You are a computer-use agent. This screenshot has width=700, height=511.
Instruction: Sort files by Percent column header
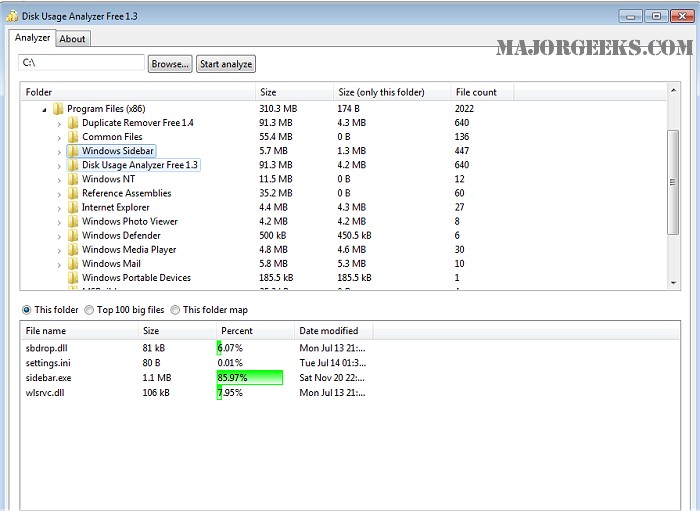pyautogui.click(x=255, y=331)
